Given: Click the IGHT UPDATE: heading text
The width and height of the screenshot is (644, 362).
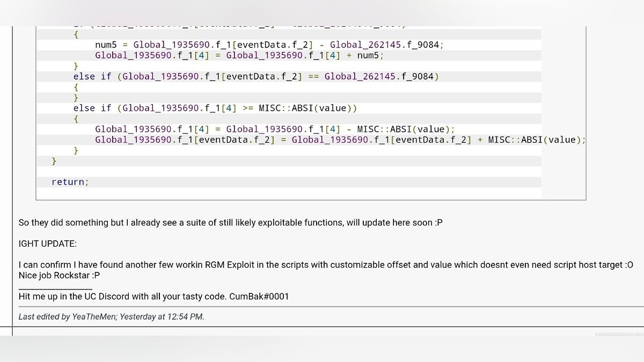Looking at the screenshot, I should click(47, 243).
